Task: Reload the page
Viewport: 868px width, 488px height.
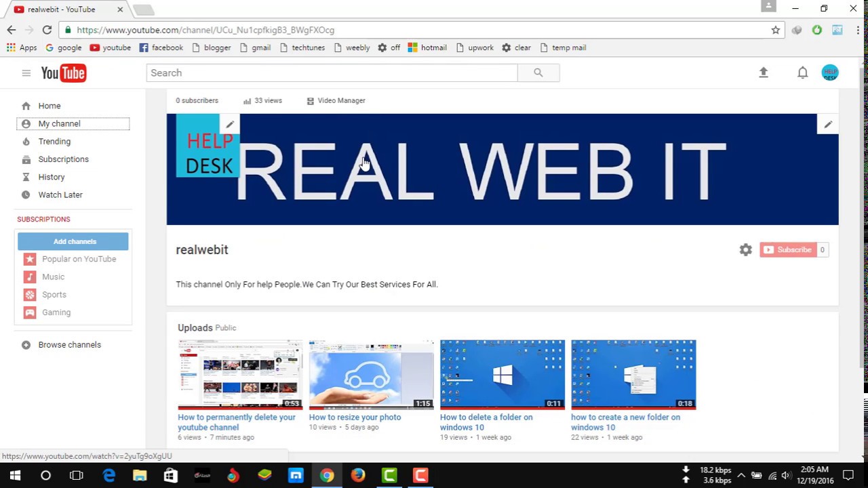Action: coord(47,30)
